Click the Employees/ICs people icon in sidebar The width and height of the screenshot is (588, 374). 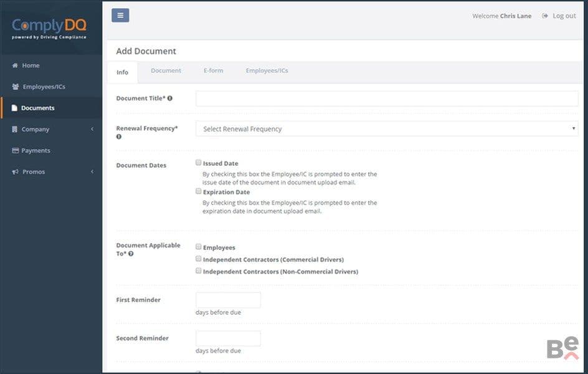(x=16, y=87)
